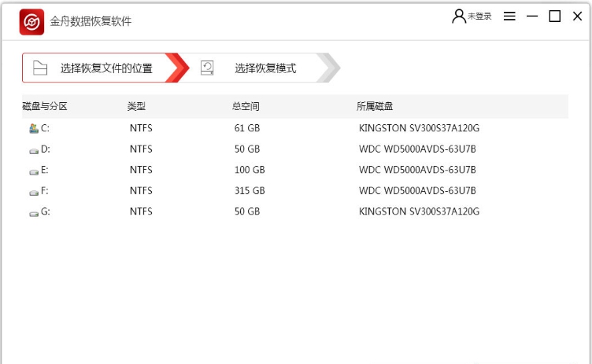Screen dimensions: 592x364
Task: Open the hamburger menu icon
Action: [x=509, y=16]
